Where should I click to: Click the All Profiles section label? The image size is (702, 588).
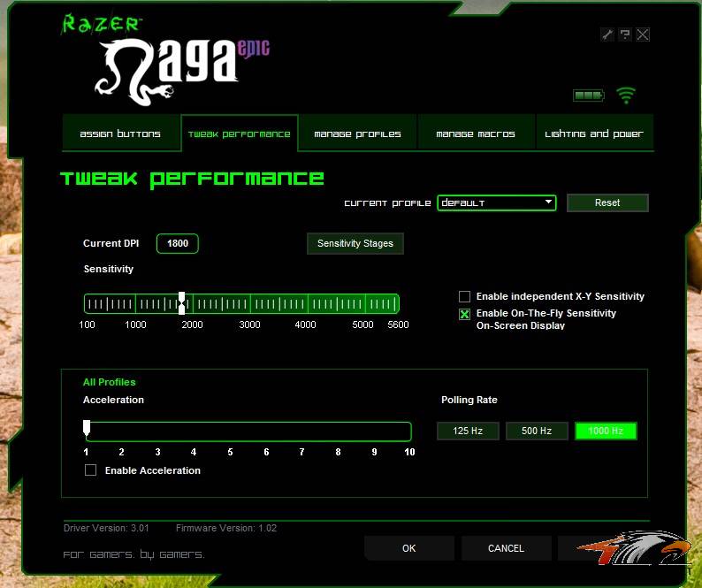point(110,382)
